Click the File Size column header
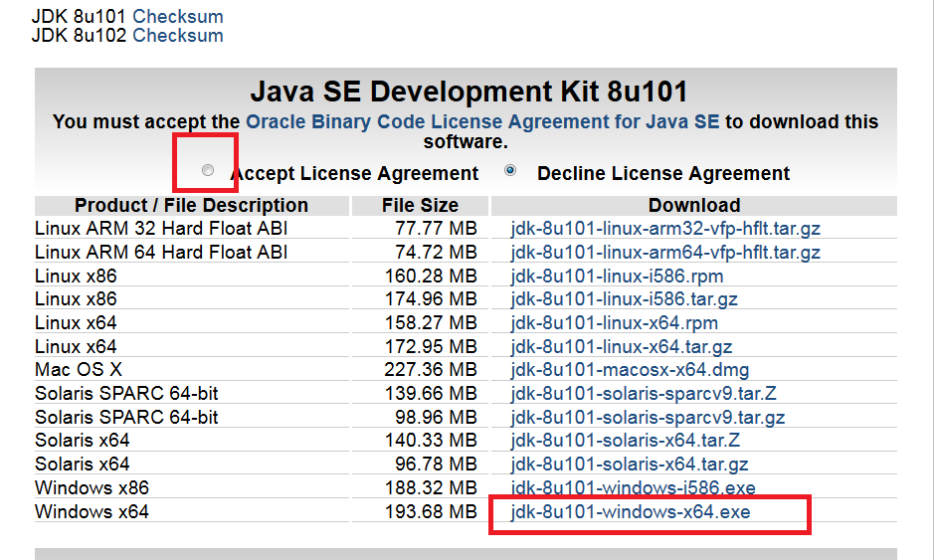Image resolution: width=938 pixels, height=560 pixels. coord(420,205)
